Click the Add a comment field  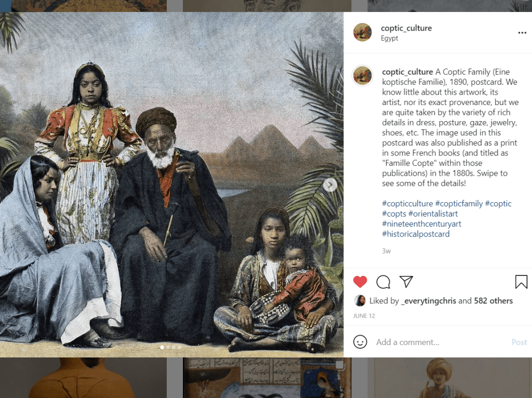point(441,342)
